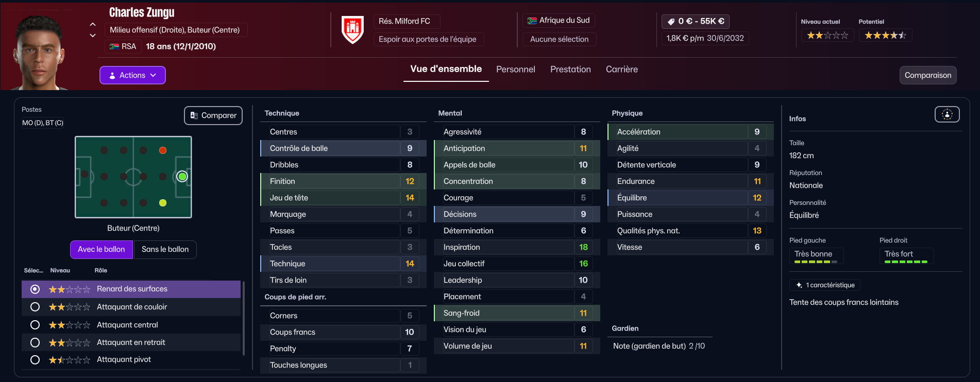This screenshot has width=980, height=382.
Task: Click the Comparaison button
Action: point(928,75)
